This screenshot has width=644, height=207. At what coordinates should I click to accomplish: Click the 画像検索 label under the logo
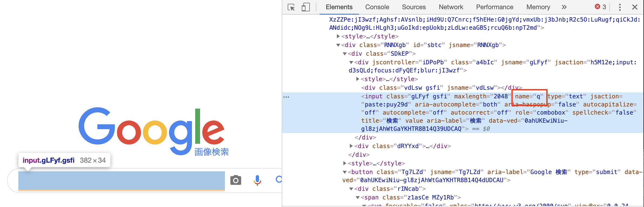point(211,152)
